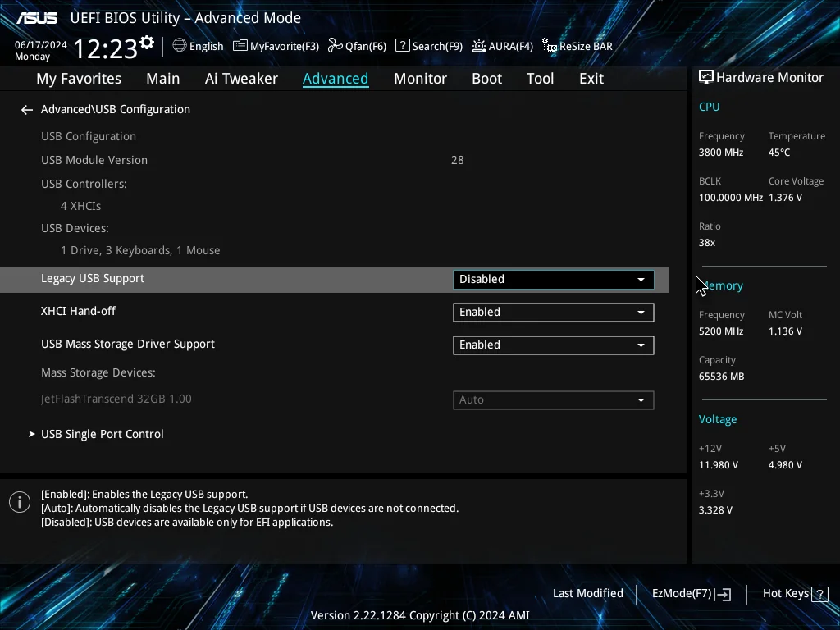Image resolution: width=840 pixels, height=630 pixels.
Task: Click +12V reading 11.980 V
Action: pos(718,465)
